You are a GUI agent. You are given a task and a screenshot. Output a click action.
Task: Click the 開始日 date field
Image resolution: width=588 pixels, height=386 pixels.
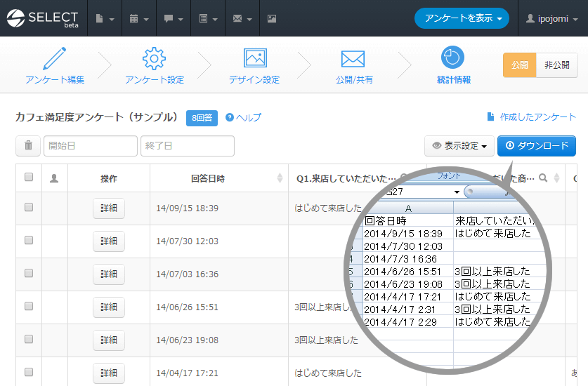[91, 146]
